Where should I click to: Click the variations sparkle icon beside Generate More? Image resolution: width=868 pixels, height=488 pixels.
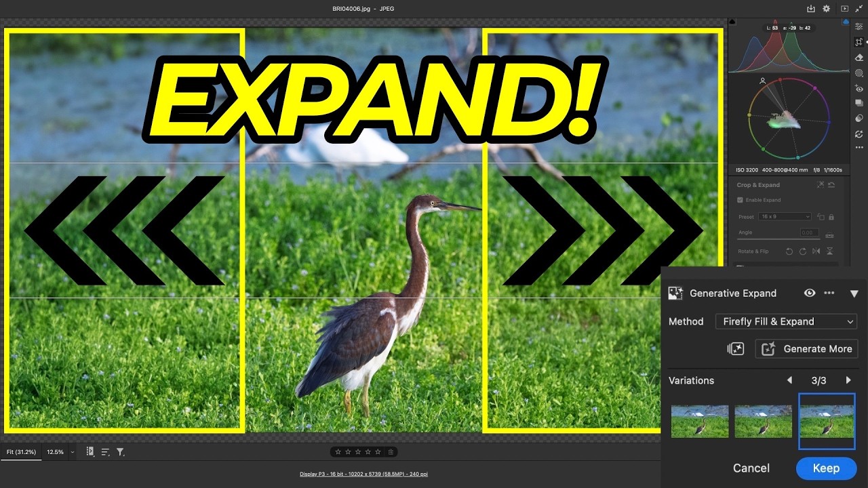[x=735, y=348]
